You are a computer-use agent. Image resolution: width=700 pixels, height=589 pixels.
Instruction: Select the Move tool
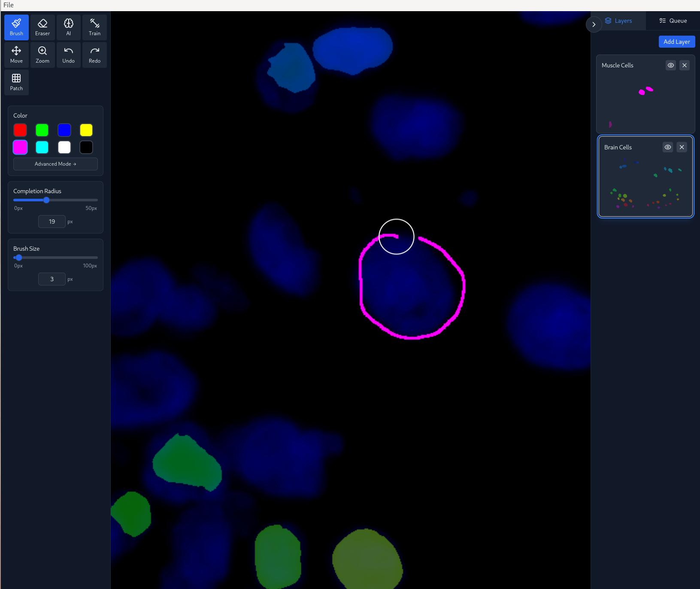pos(16,55)
